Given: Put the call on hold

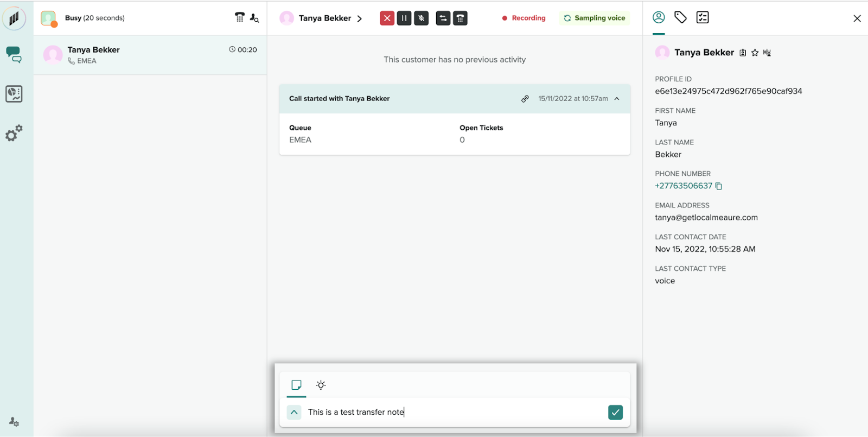Looking at the screenshot, I should click(404, 18).
